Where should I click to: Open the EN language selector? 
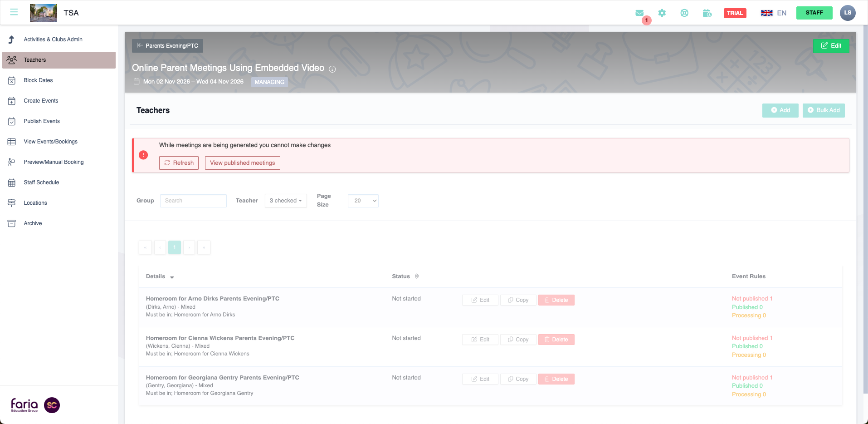click(774, 13)
